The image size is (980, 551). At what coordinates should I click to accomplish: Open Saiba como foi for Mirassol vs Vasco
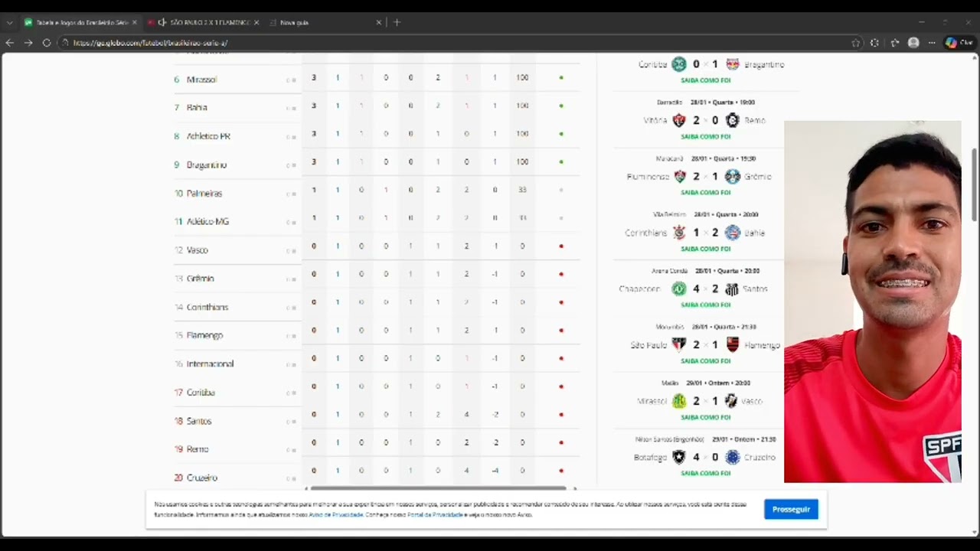pos(706,417)
